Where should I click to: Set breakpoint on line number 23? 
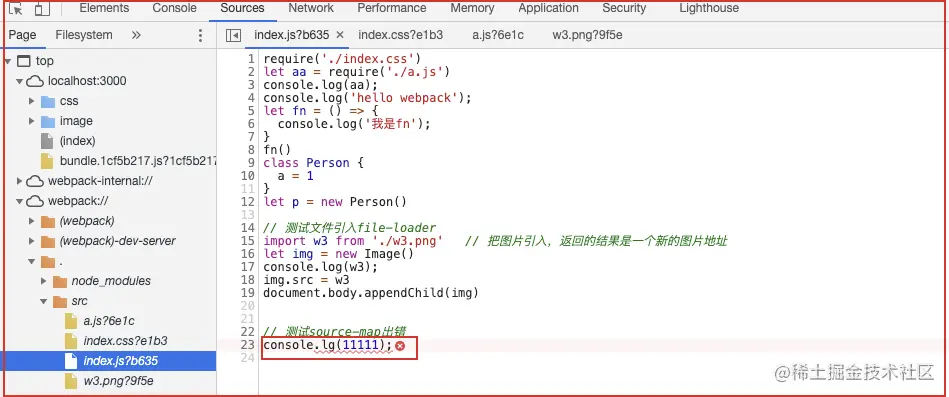(x=249, y=345)
